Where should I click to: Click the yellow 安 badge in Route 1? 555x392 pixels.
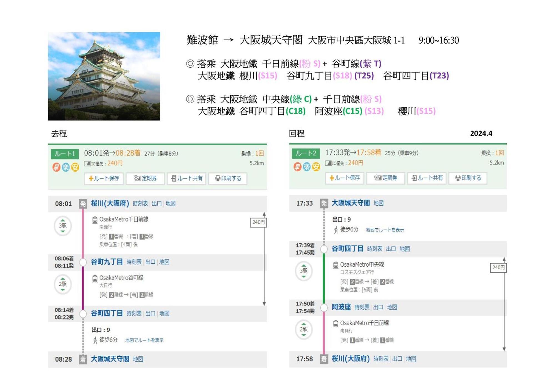tap(75, 167)
